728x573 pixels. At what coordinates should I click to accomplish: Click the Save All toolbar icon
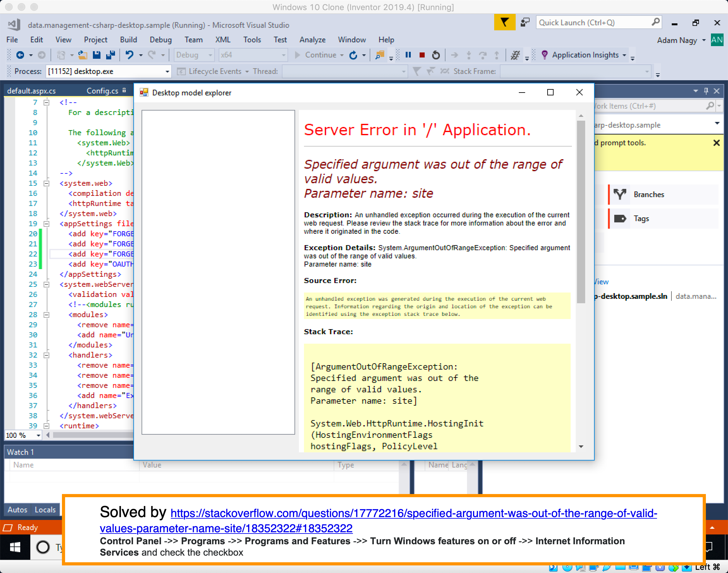click(110, 55)
